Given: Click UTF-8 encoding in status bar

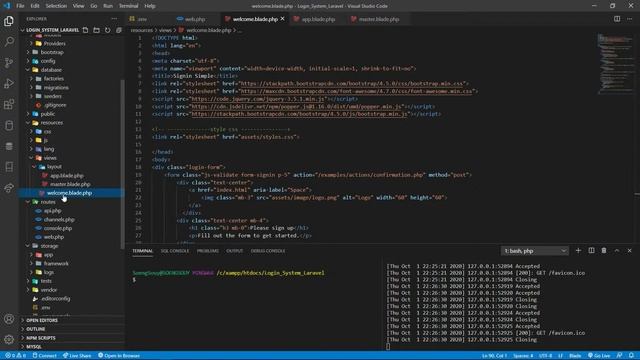Looking at the screenshot, I should coord(545,356).
